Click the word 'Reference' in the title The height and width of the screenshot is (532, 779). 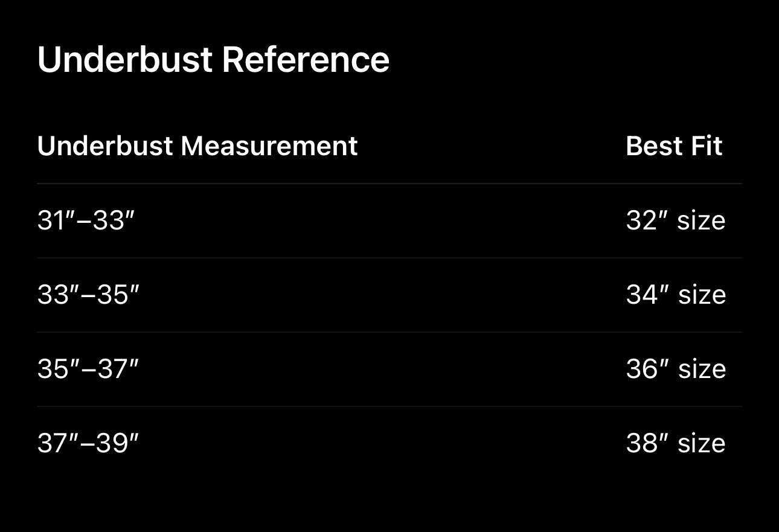click(x=306, y=60)
